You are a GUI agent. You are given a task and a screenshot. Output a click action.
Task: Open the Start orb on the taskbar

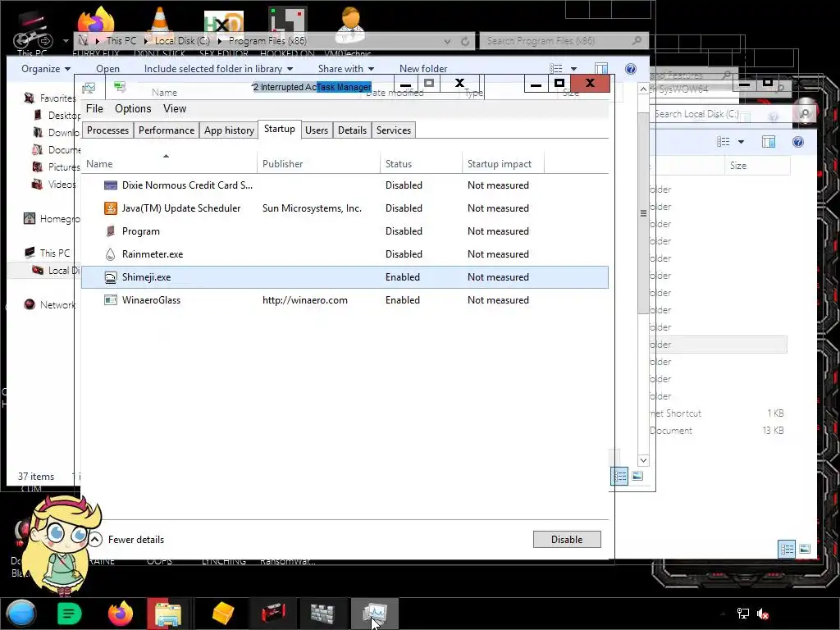coord(21,614)
